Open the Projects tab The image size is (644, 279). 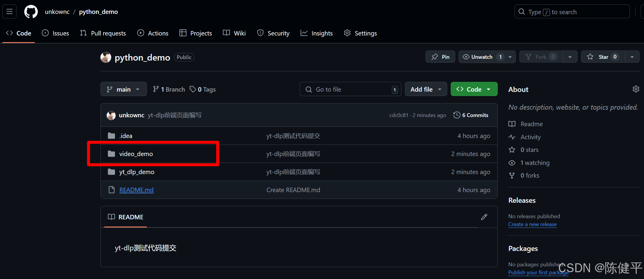[196, 33]
